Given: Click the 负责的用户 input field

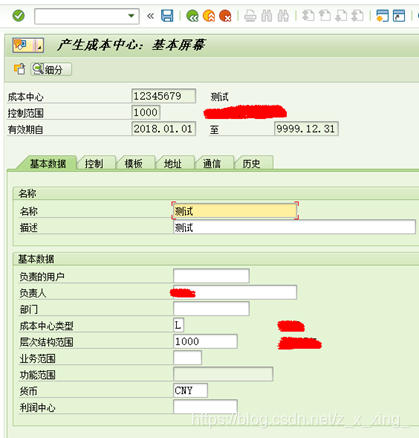Looking at the screenshot, I should tap(211, 276).
